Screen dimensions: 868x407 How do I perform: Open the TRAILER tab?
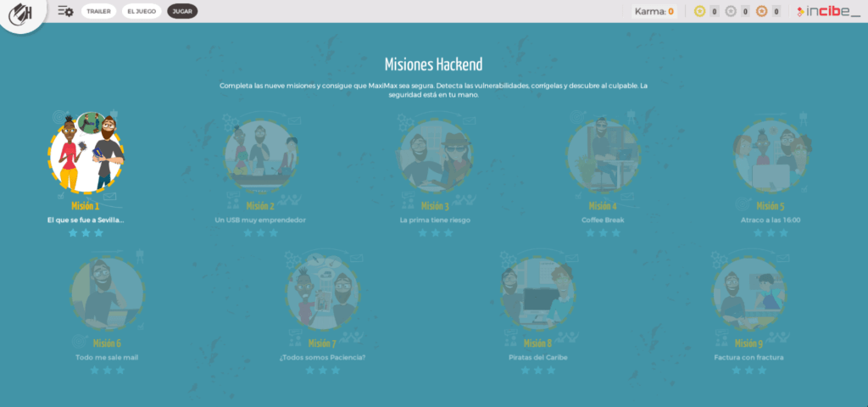(x=98, y=11)
